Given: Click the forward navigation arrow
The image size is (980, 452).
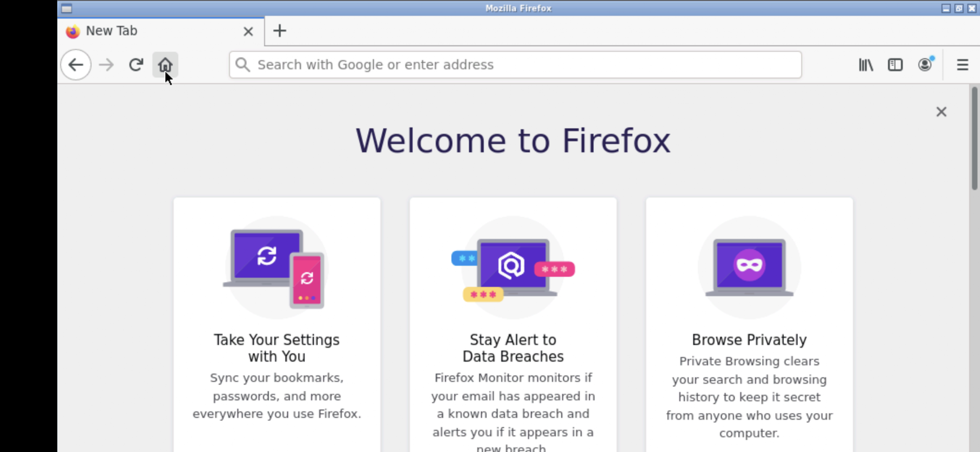Looking at the screenshot, I should pyautogui.click(x=106, y=65).
